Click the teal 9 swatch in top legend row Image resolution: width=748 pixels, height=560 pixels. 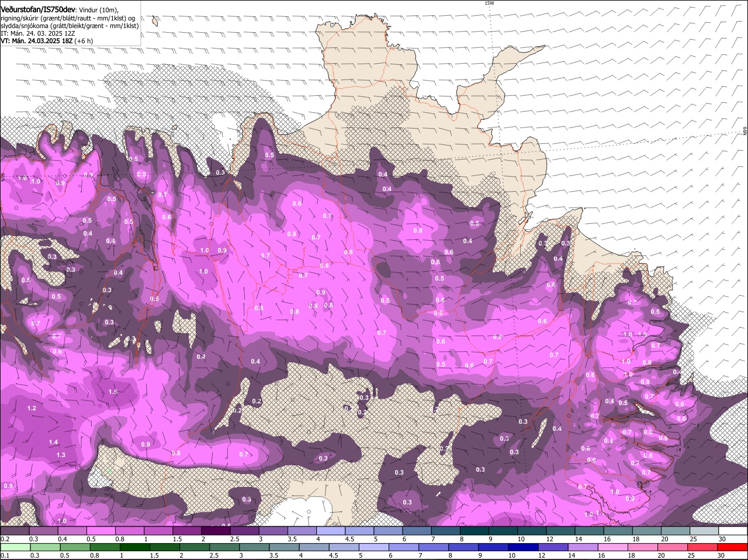click(503, 531)
